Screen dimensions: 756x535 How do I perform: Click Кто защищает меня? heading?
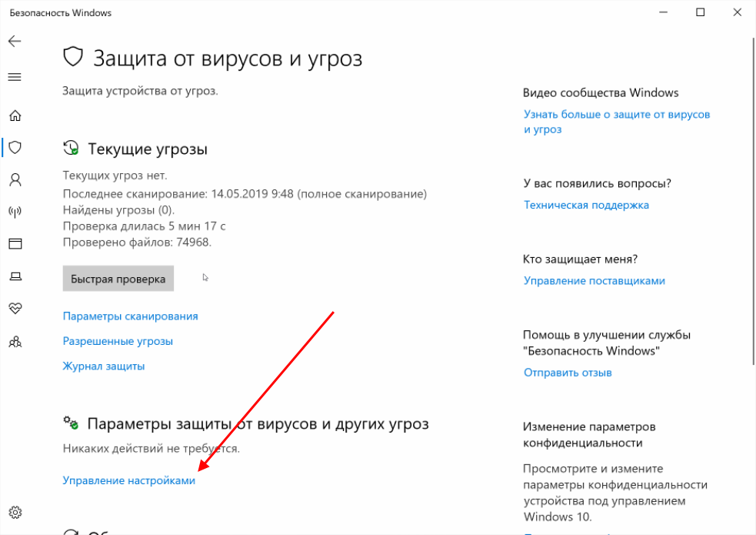coord(581,259)
